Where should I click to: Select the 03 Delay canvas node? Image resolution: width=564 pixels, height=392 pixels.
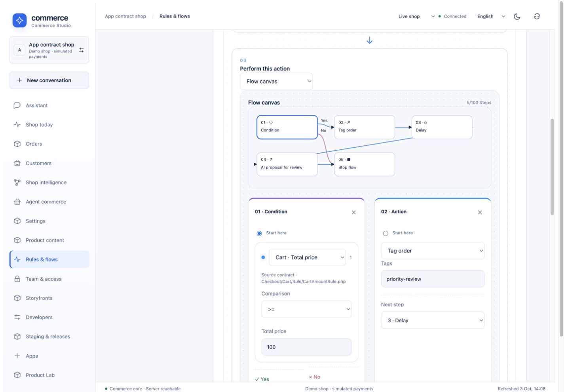[x=442, y=127]
